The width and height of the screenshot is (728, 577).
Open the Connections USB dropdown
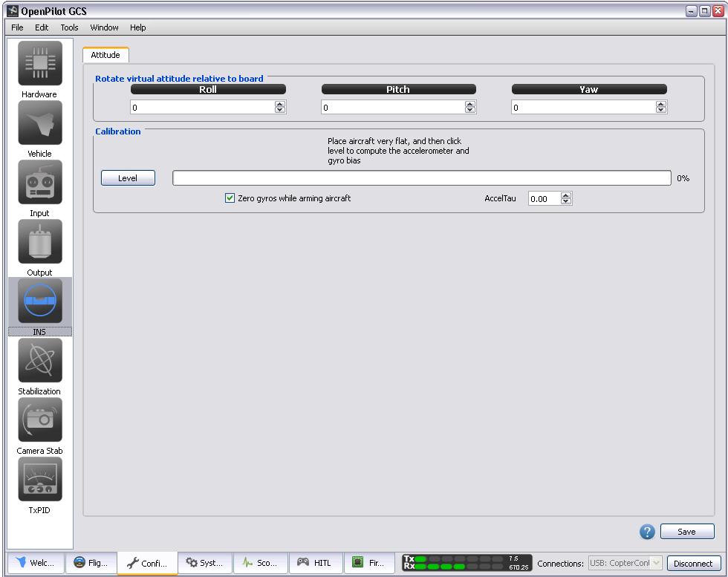(625, 563)
